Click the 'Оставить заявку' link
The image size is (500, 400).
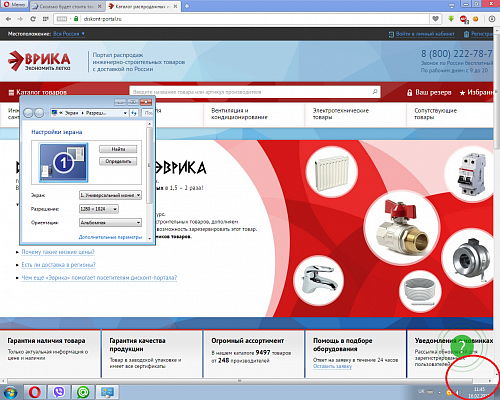click(x=332, y=366)
